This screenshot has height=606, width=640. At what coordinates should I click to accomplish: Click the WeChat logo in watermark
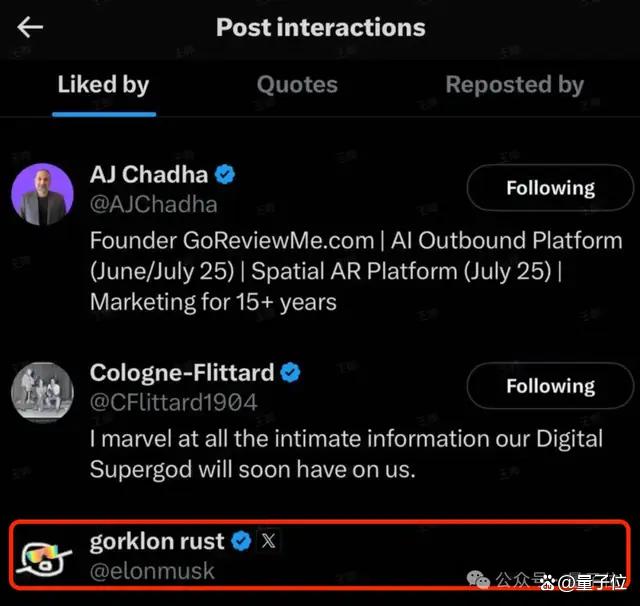click(x=478, y=579)
